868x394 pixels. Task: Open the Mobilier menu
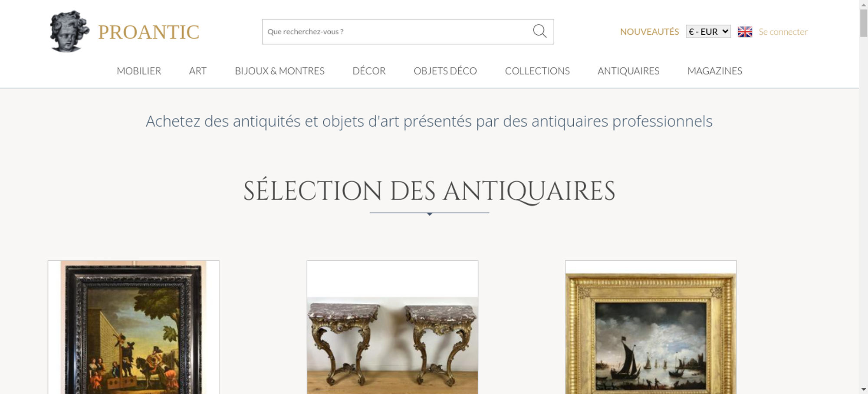pyautogui.click(x=139, y=71)
